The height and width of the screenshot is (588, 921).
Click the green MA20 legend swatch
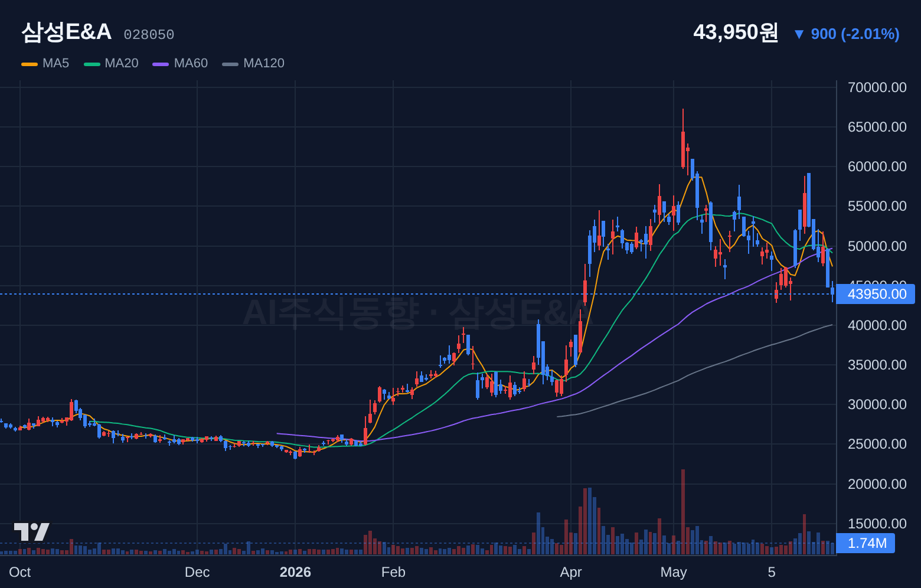[x=92, y=64]
